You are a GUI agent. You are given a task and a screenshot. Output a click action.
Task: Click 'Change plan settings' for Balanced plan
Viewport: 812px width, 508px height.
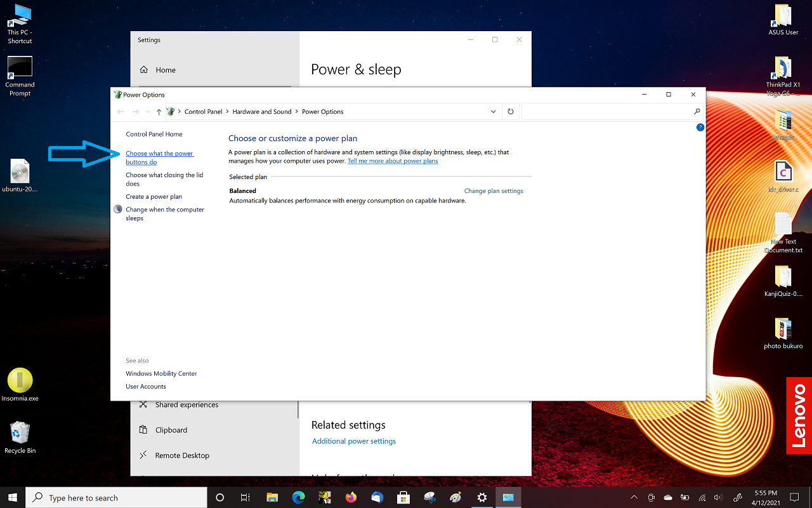(x=494, y=190)
